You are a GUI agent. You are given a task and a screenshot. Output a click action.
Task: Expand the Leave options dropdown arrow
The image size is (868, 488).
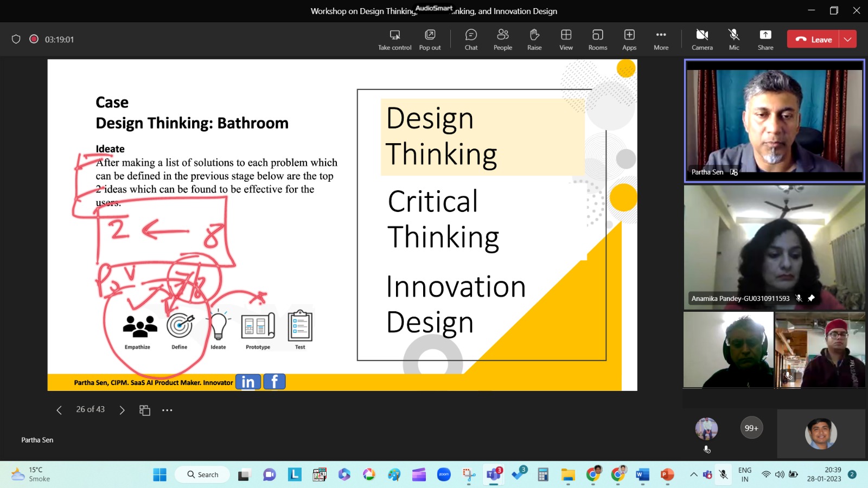pos(848,39)
